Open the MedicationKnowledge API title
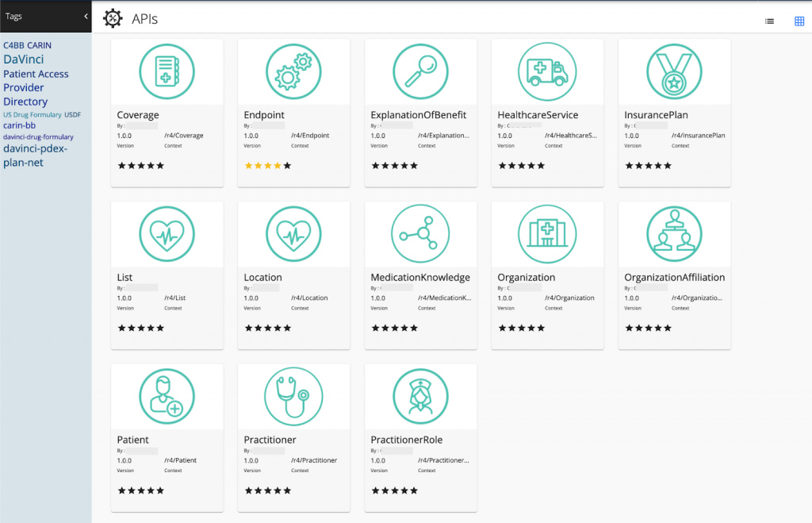Screen dimensions: 812x523 point(420,277)
